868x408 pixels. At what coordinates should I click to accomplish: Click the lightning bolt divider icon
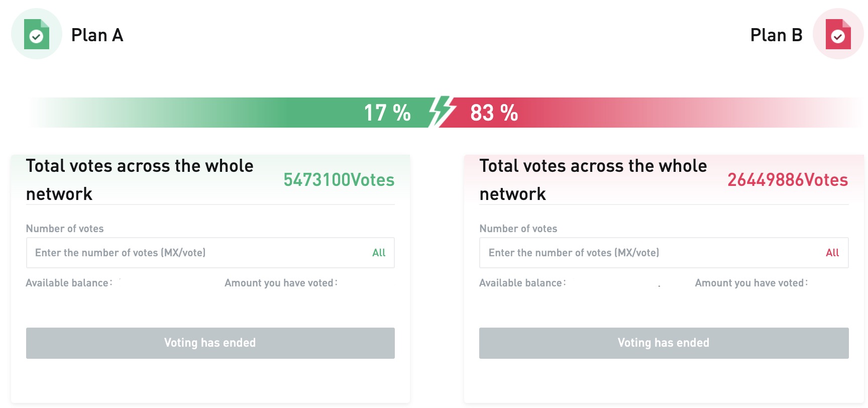click(442, 112)
